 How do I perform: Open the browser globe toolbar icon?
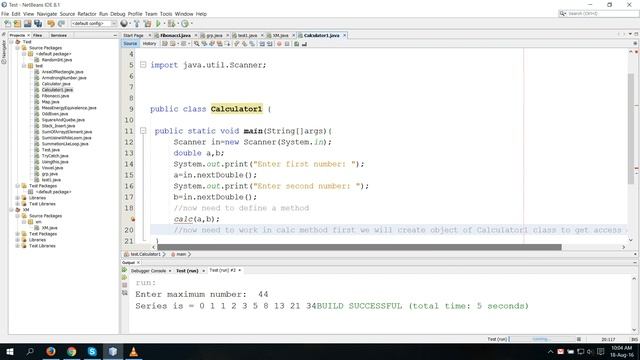124,24
